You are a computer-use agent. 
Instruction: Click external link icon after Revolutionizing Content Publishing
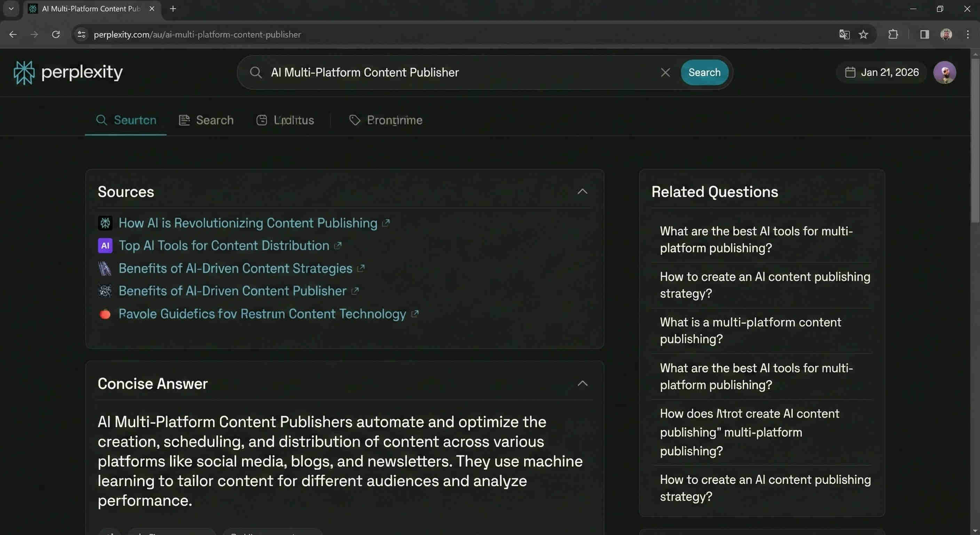tap(386, 223)
